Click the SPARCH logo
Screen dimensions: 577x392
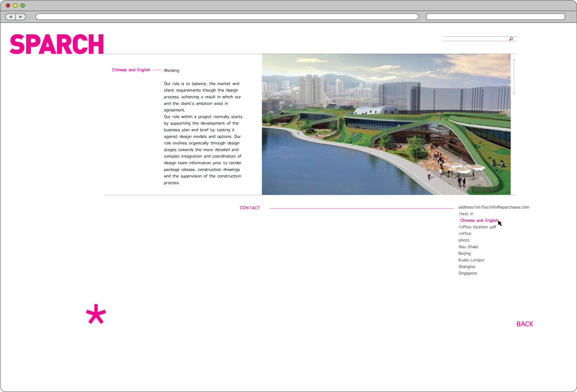point(57,44)
